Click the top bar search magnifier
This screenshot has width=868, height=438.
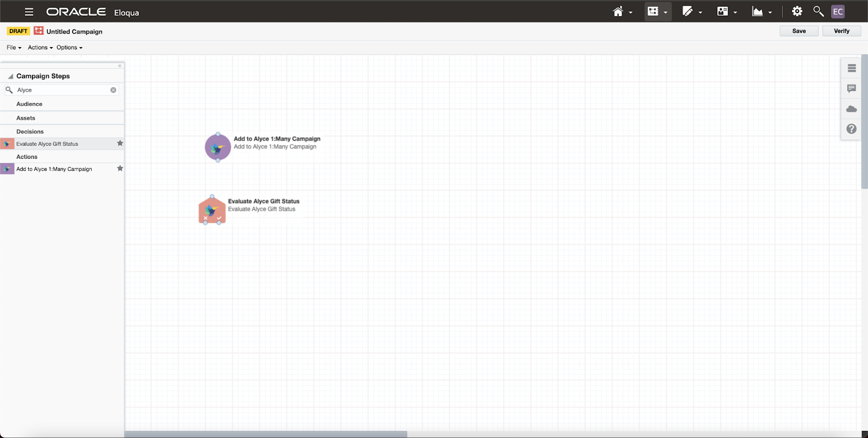click(818, 11)
